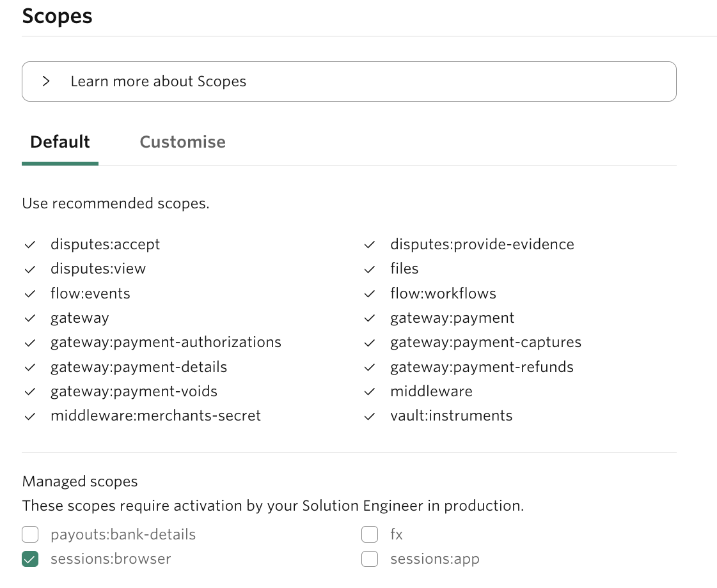Enable the sessions:app scope checkbox
Viewport: 717px width, 588px height.
(370, 559)
